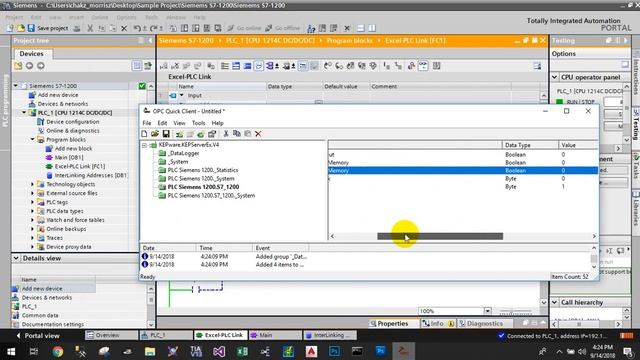Collapse Project tree pane with arrow button
Image resolution: width=640 pixels, height=360 pixels.
(150, 40)
